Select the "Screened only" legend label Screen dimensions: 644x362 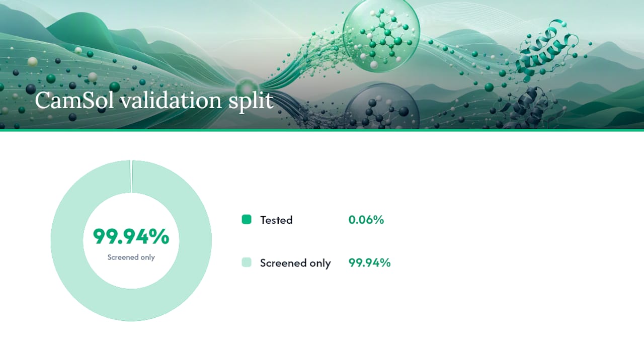click(x=295, y=263)
